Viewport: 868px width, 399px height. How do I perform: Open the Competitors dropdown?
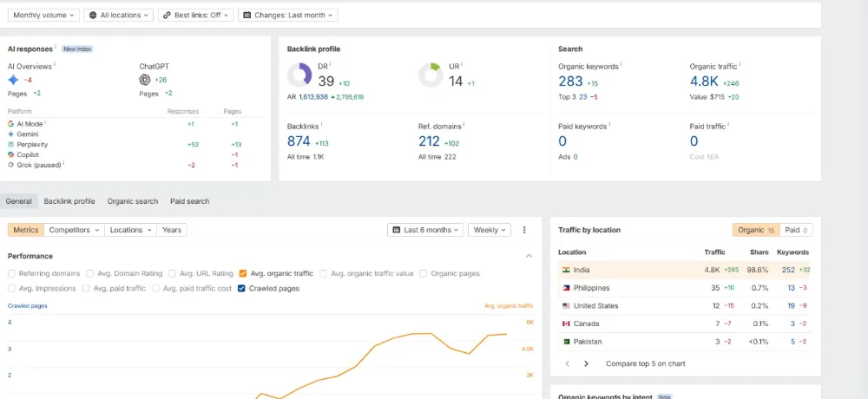(74, 230)
